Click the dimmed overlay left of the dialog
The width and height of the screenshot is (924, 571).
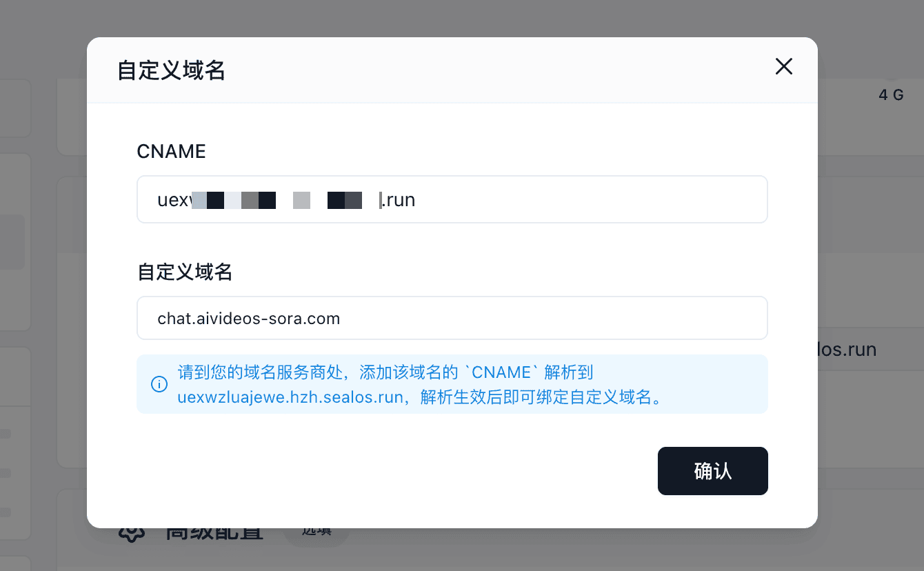pyautogui.click(x=43, y=285)
